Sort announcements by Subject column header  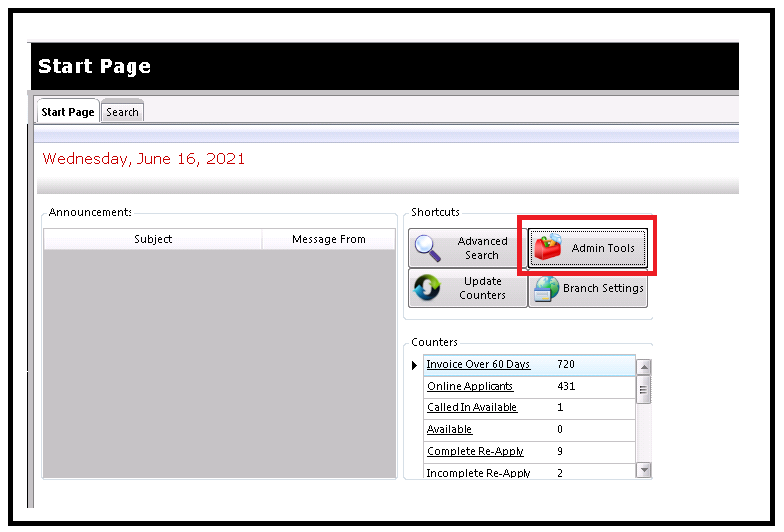point(153,239)
